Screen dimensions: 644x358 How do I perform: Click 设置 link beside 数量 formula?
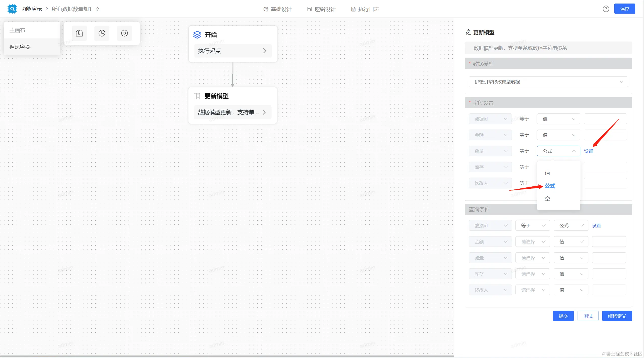pos(588,151)
